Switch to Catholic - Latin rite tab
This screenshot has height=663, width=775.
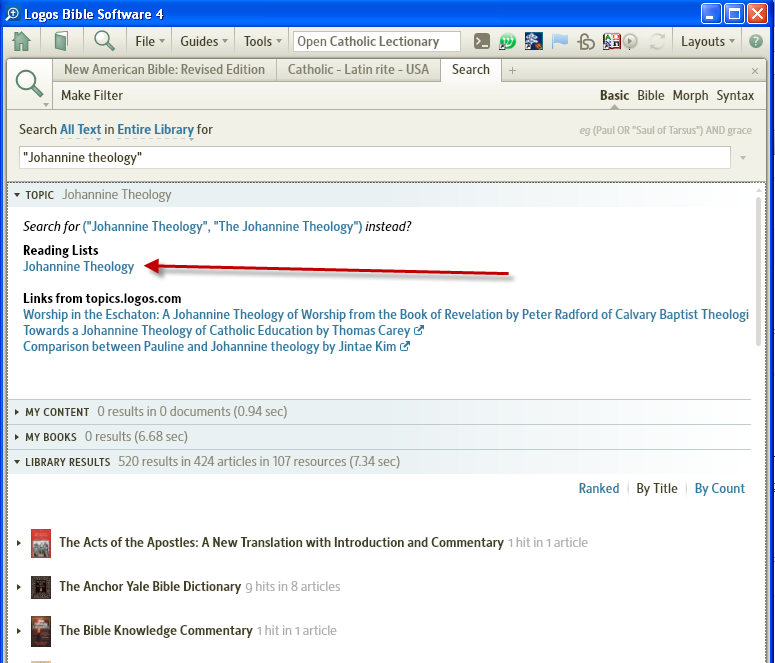pos(358,70)
